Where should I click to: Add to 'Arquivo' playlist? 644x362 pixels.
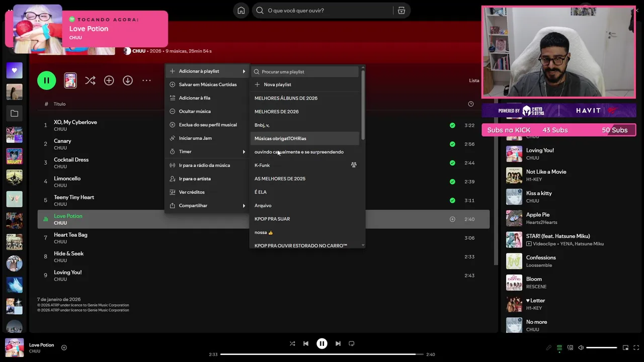pos(305,205)
